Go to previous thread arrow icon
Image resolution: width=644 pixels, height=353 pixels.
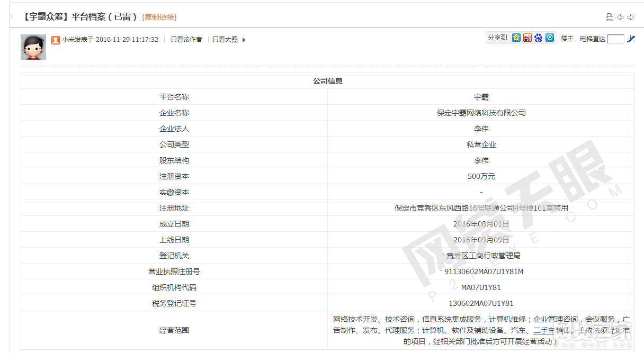tap(620, 17)
